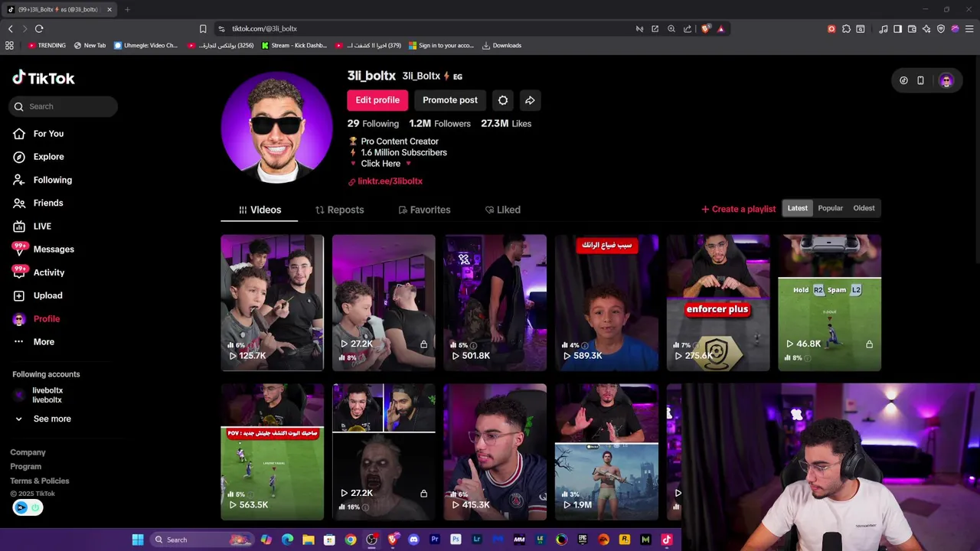Click Create a playlist
This screenshot has width=980, height=551.
[x=739, y=209]
